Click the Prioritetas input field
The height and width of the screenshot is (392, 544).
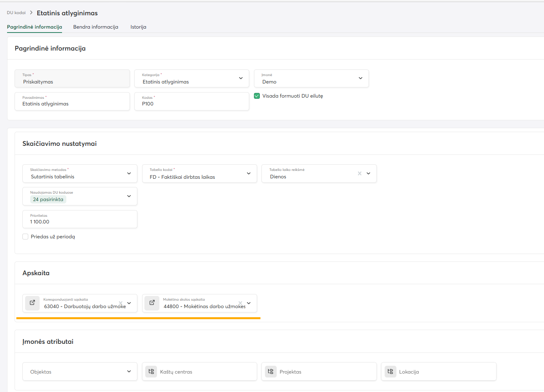coord(80,222)
